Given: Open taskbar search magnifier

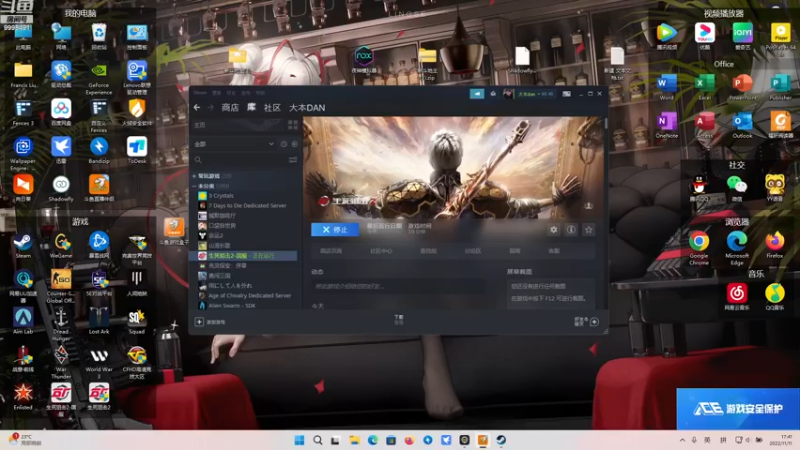Looking at the screenshot, I should click(x=317, y=440).
